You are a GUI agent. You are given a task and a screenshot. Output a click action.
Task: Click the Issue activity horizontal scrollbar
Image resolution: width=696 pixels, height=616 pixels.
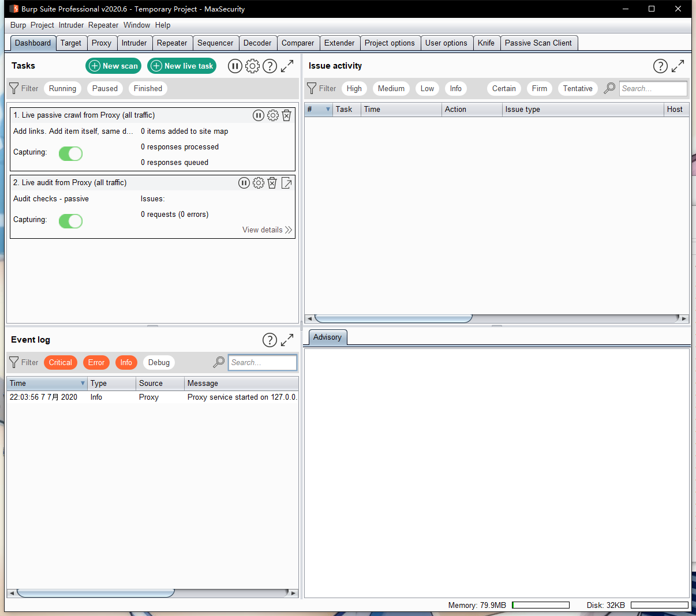coord(497,318)
